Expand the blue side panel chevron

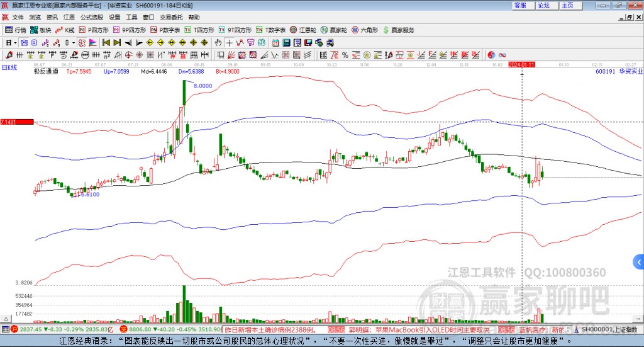639,262
